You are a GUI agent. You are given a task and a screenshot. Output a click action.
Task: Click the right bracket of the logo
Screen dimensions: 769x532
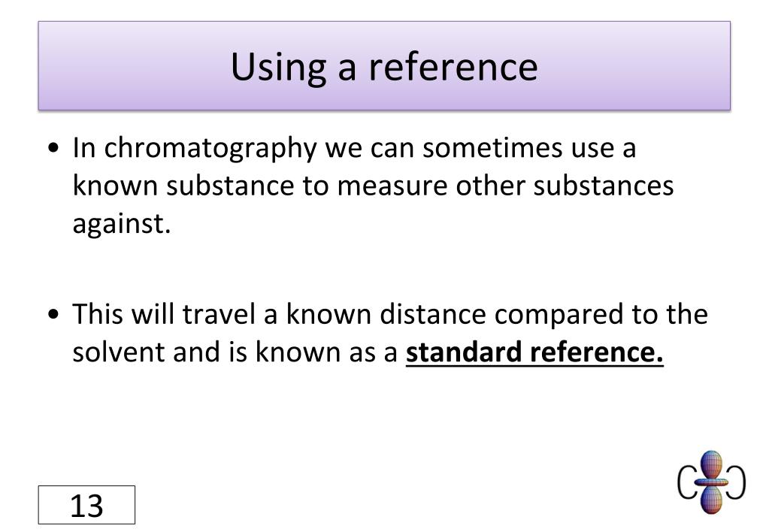click(737, 482)
